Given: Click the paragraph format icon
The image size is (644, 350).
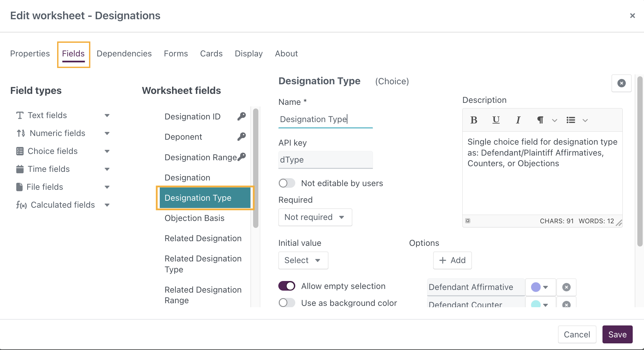Looking at the screenshot, I should [540, 120].
